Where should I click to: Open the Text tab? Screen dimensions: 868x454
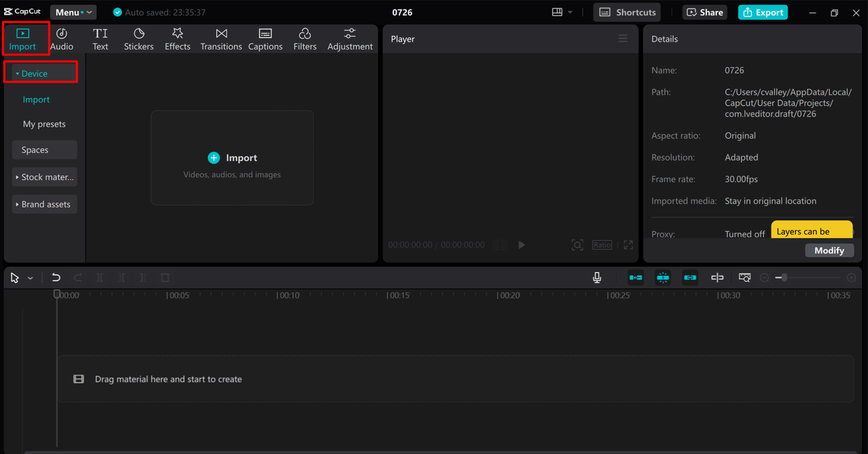coord(100,39)
